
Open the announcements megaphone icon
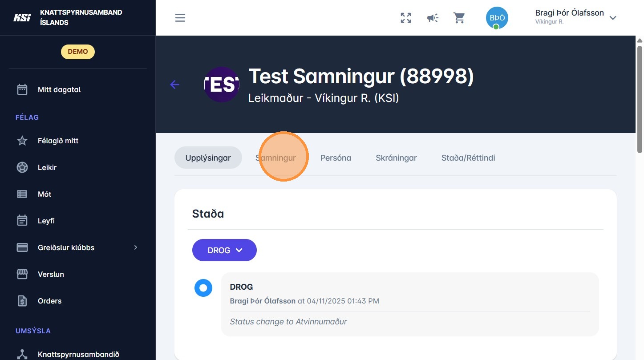[x=433, y=18]
